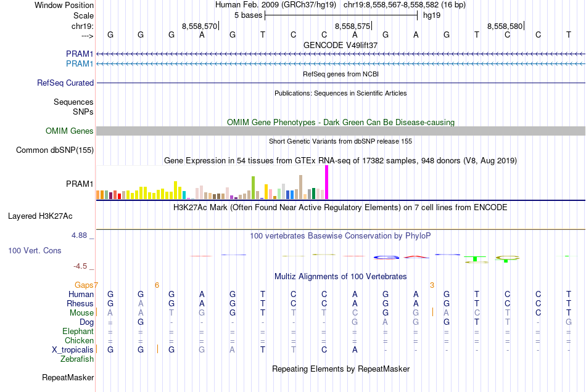This screenshot has height=392, width=586.
Task: Click the PRAM1 GTEx expression label
Action: pos(80,184)
